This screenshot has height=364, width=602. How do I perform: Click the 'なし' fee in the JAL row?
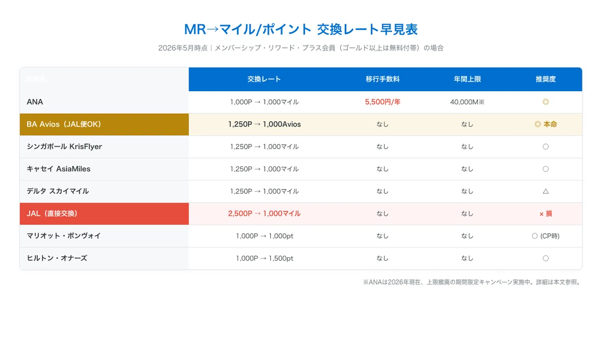pos(383,214)
